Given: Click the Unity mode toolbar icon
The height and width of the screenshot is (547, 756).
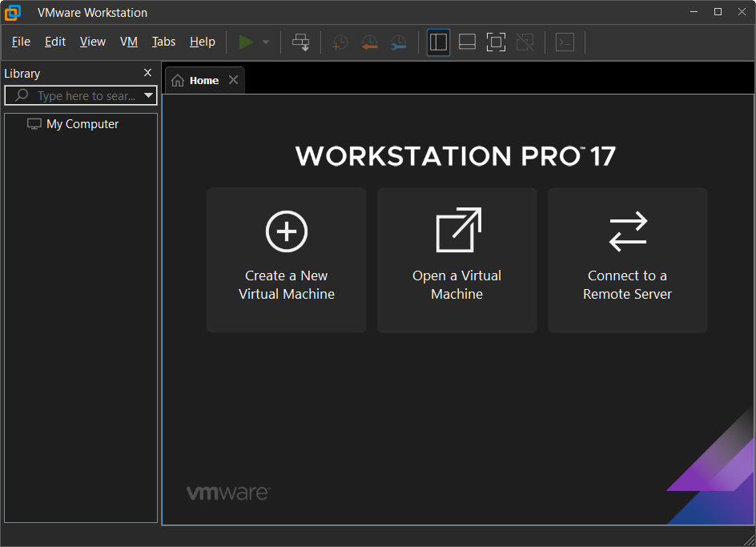Looking at the screenshot, I should click(525, 42).
